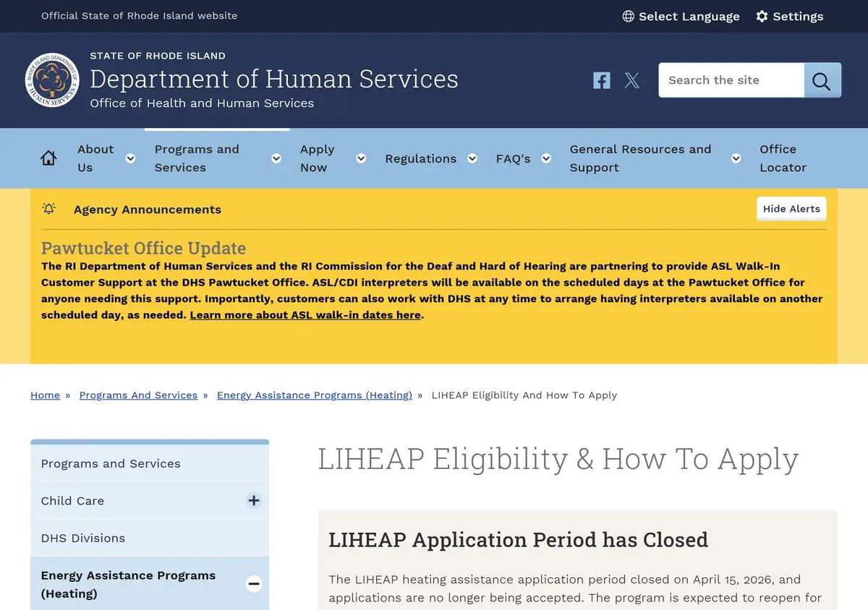Focus the Search the site field

tap(731, 80)
